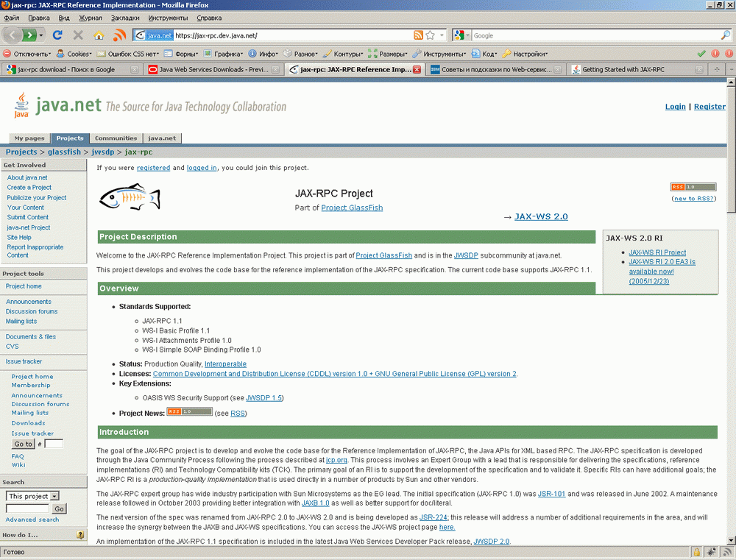The width and height of the screenshot is (736, 560).
Task: Open the Interoperable status link
Action: point(225,364)
